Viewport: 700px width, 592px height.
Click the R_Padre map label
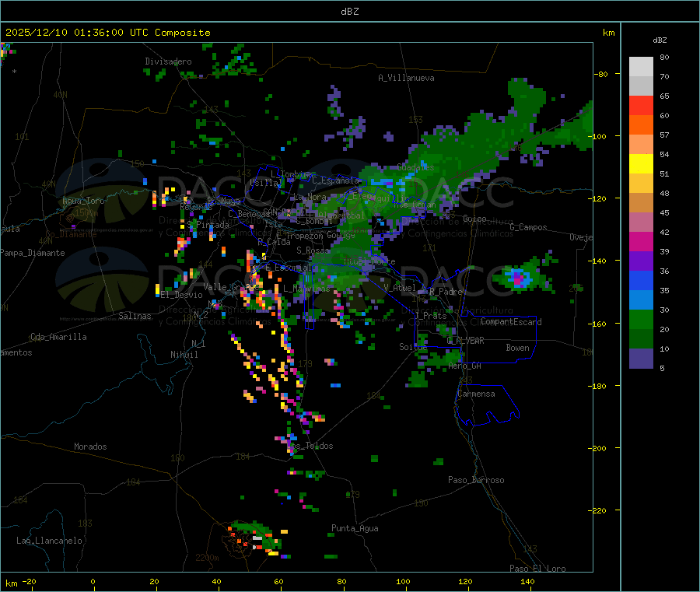pos(446,292)
